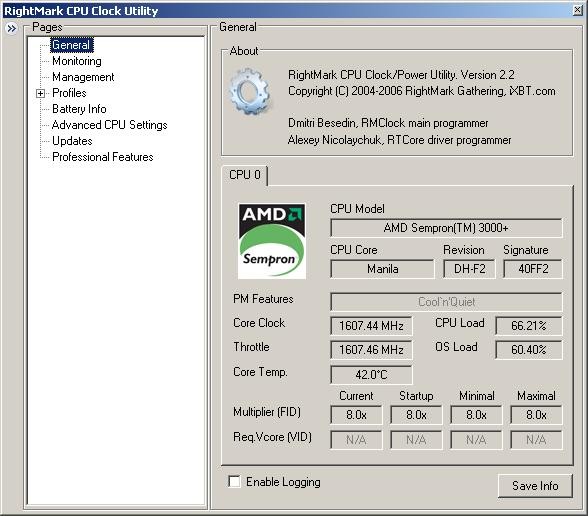Click the Multiplier (FID) label
This screenshot has width=588, height=516.
click(267, 412)
